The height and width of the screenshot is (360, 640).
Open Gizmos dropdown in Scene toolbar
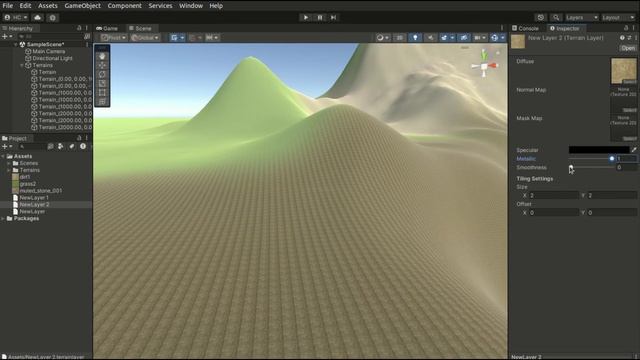(x=498, y=38)
